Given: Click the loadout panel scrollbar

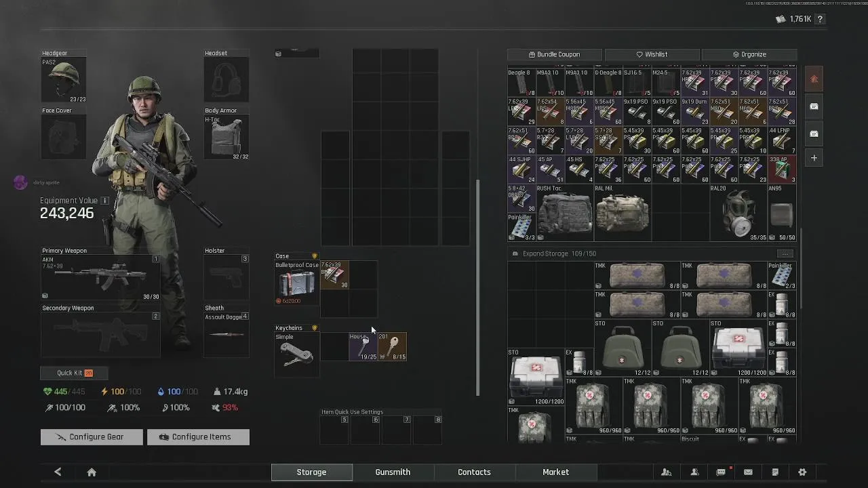Looking at the screenshot, I should coord(478,288).
